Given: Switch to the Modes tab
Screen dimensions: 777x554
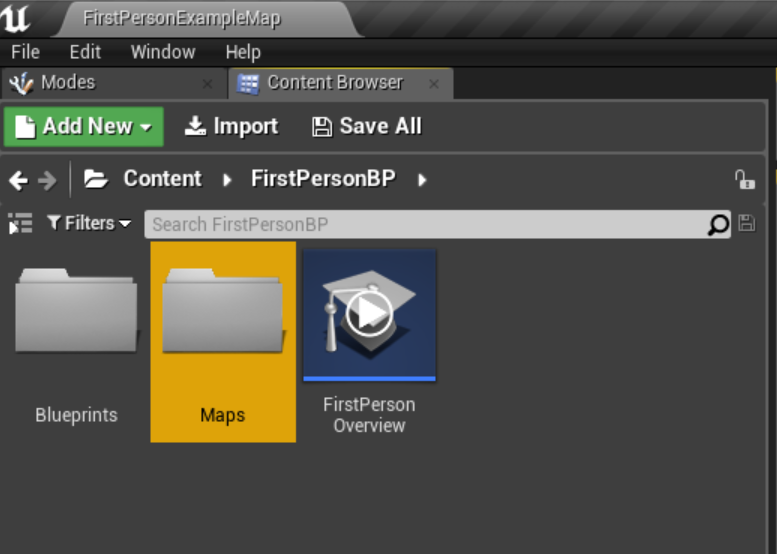Looking at the screenshot, I should click(x=68, y=83).
